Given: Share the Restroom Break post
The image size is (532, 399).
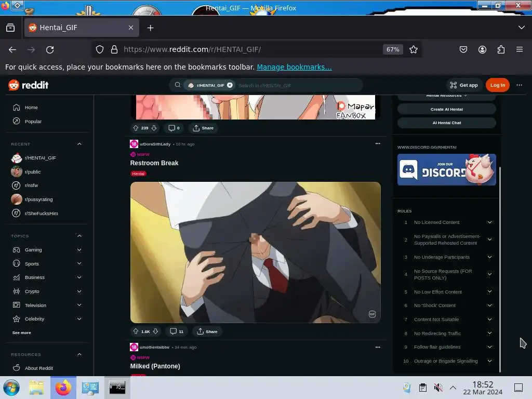Looking at the screenshot, I should tap(207, 331).
